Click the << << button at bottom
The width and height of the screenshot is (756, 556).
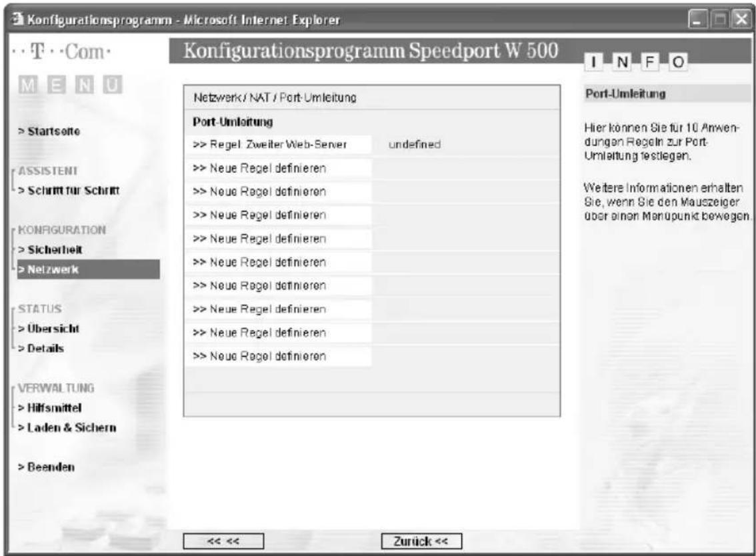(x=223, y=541)
